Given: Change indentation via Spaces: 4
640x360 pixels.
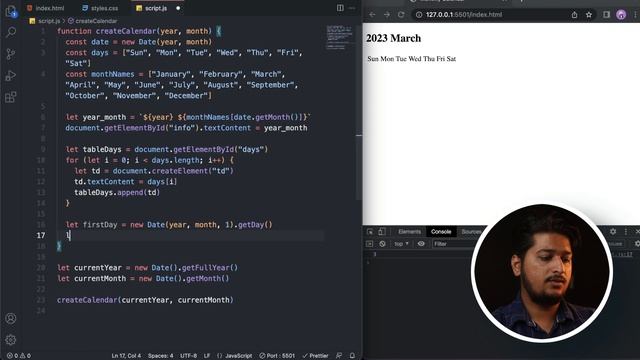Looking at the screenshot, I should point(160,356).
